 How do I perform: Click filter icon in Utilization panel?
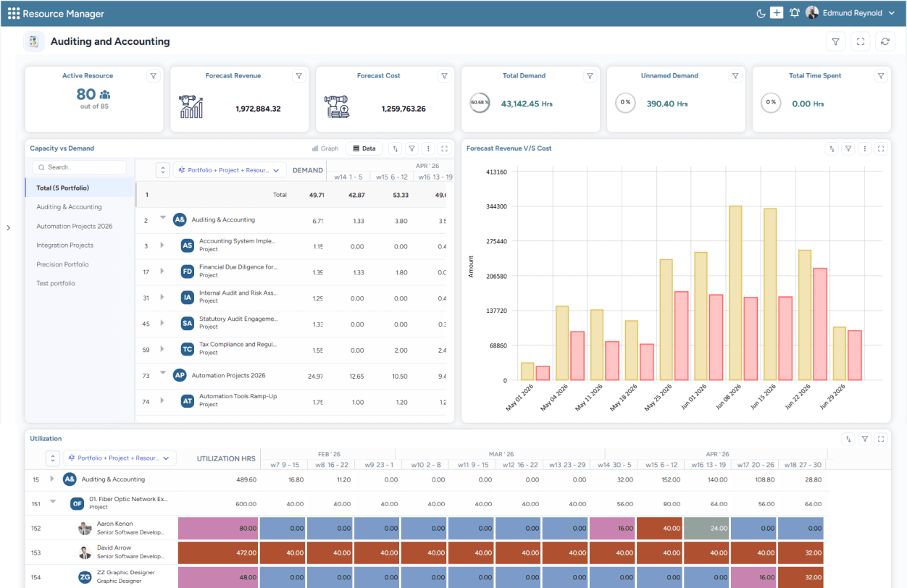point(865,439)
